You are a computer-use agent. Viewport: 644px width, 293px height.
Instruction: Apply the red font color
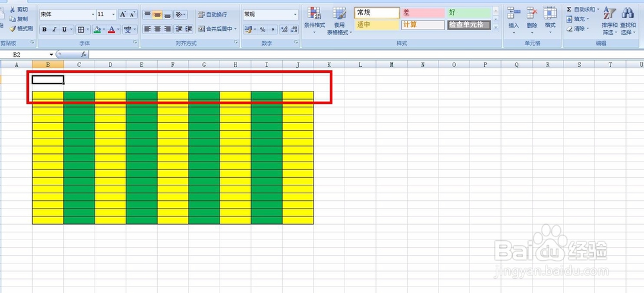[111, 30]
